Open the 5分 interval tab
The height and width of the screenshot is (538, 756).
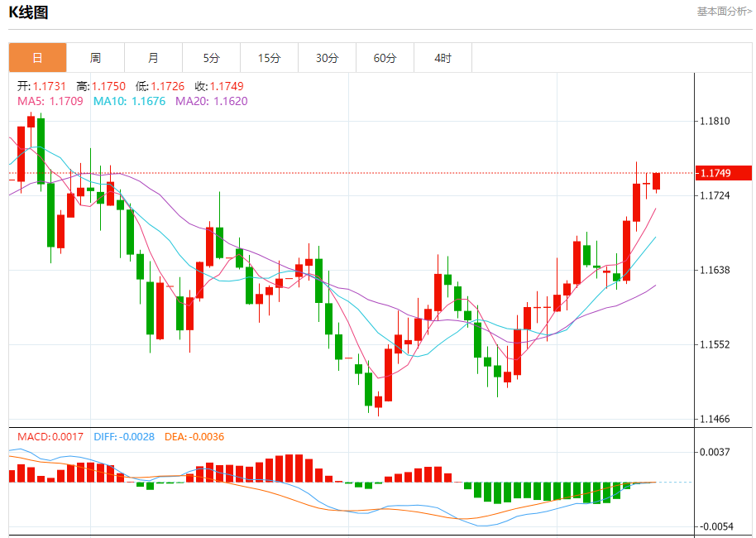pos(211,58)
